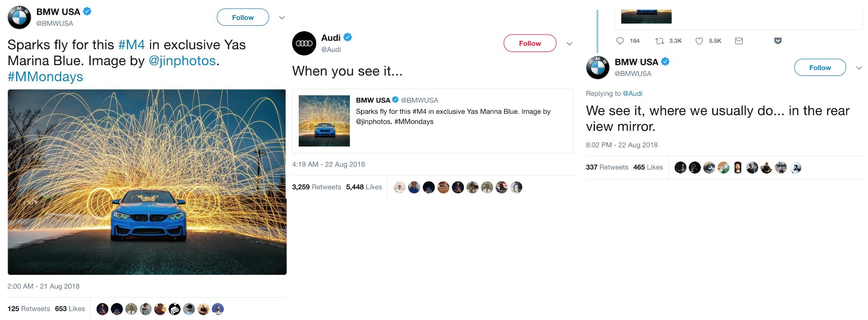Open Direct Message sharing via the envelope icon
This screenshot has width=868, height=320.
click(739, 41)
